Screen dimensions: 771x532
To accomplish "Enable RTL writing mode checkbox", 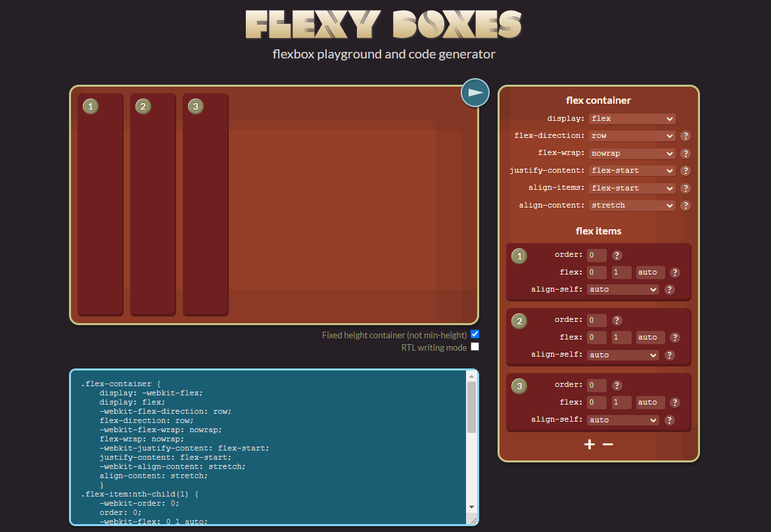I will coord(475,347).
